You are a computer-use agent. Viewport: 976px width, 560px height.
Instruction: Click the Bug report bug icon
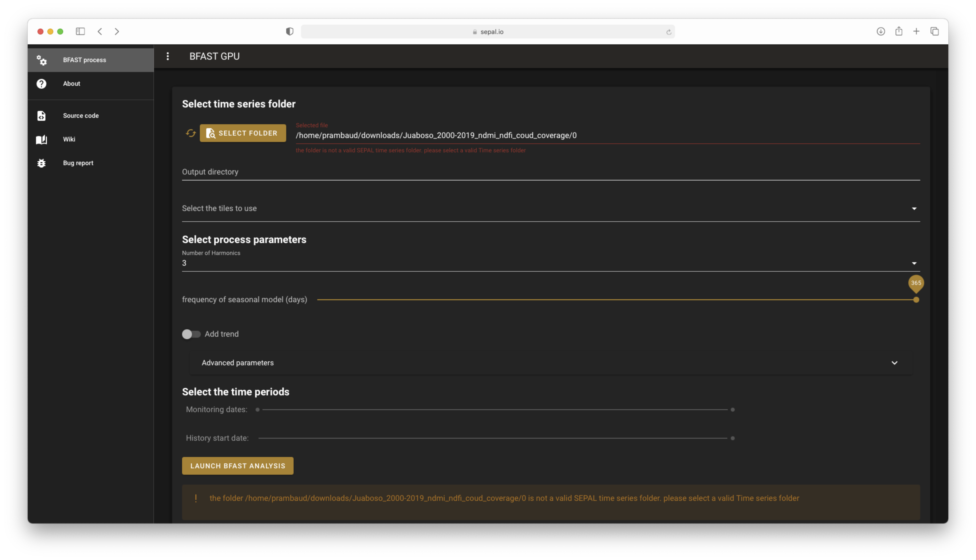41,163
